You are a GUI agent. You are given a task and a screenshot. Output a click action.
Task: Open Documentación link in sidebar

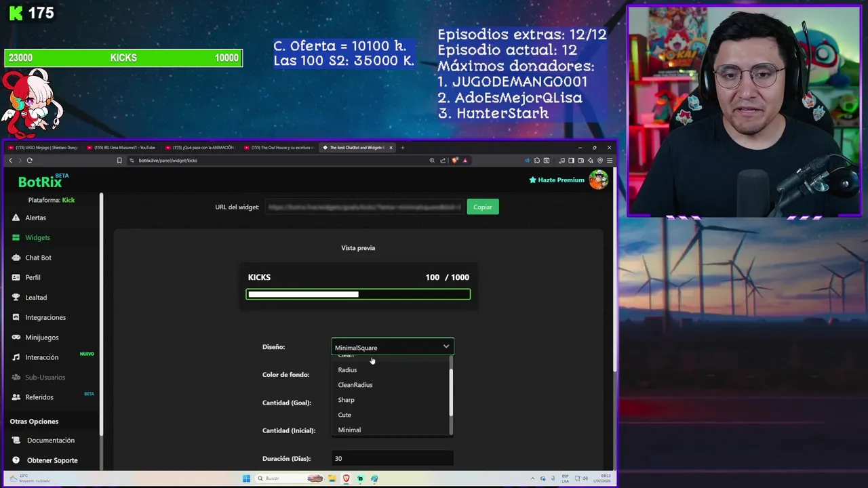point(51,441)
